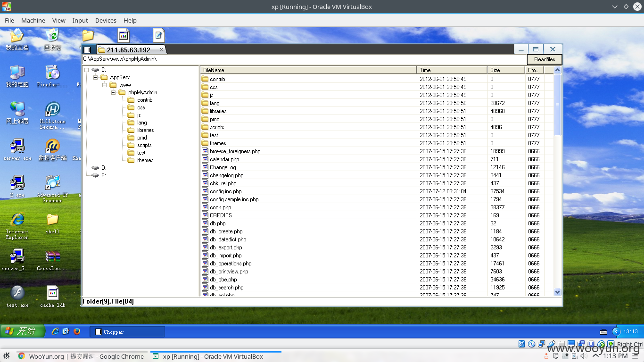Click Firefox quick launch icon
The image size is (644, 362).
[x=77, y=331]
